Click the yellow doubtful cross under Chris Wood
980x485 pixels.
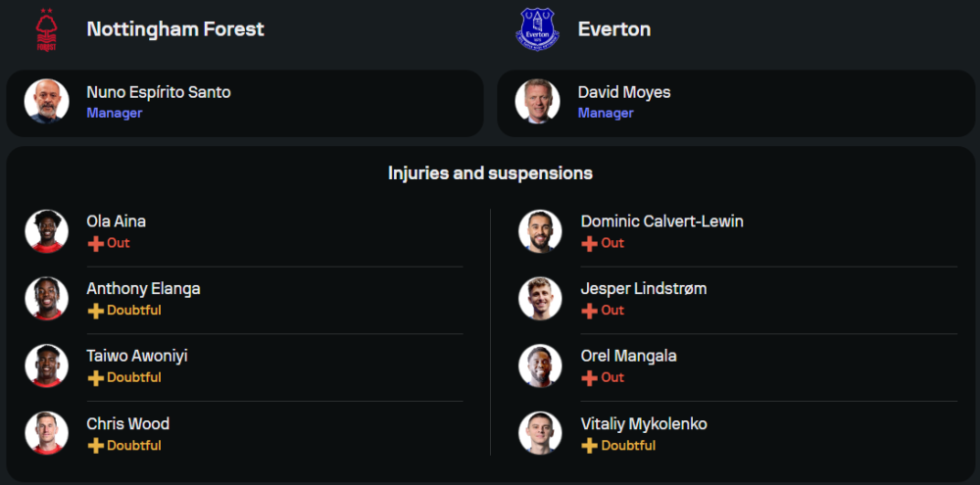(96, 446)
